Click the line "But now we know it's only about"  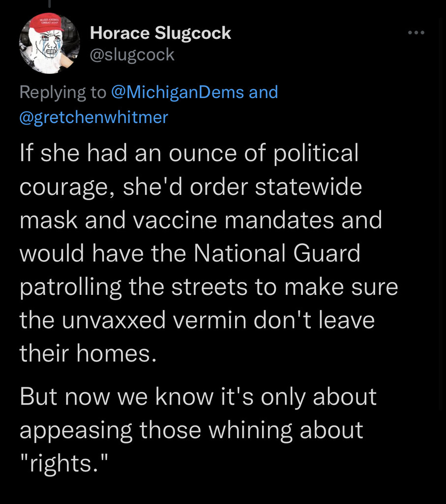(198, 397)
